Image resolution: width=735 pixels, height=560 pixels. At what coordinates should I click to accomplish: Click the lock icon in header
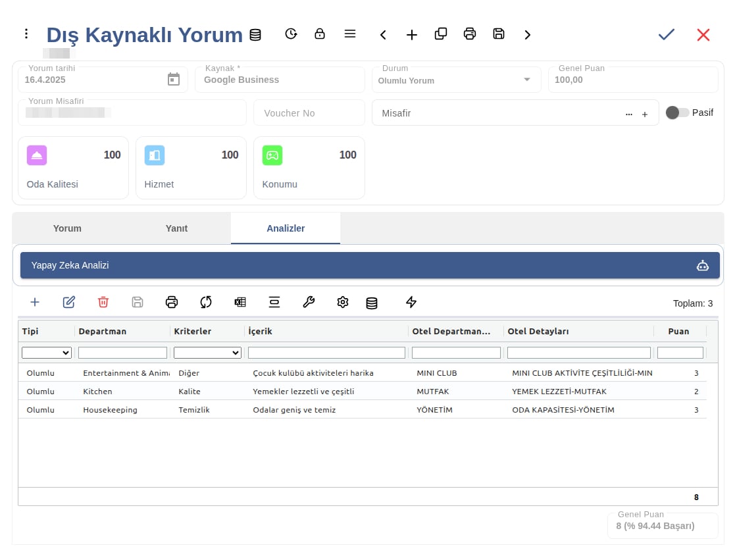[x=320, y=34]
